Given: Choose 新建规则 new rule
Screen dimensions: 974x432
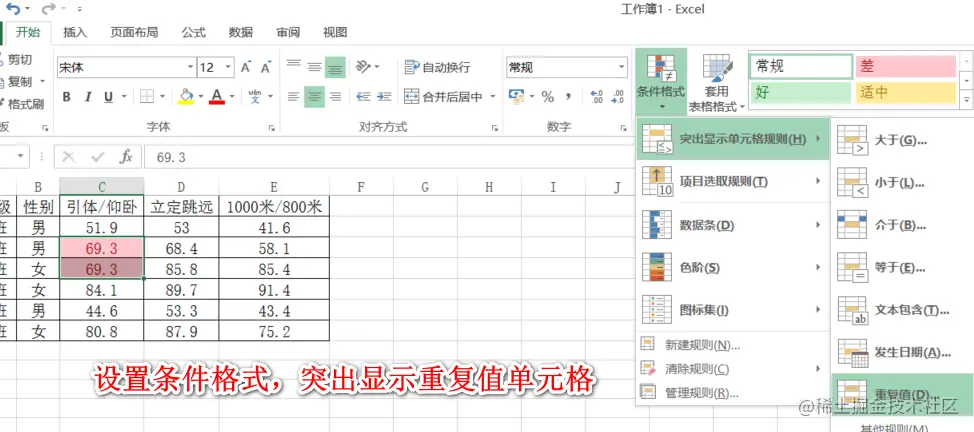Looking at the screenshot, I should (x=733, y=345).
